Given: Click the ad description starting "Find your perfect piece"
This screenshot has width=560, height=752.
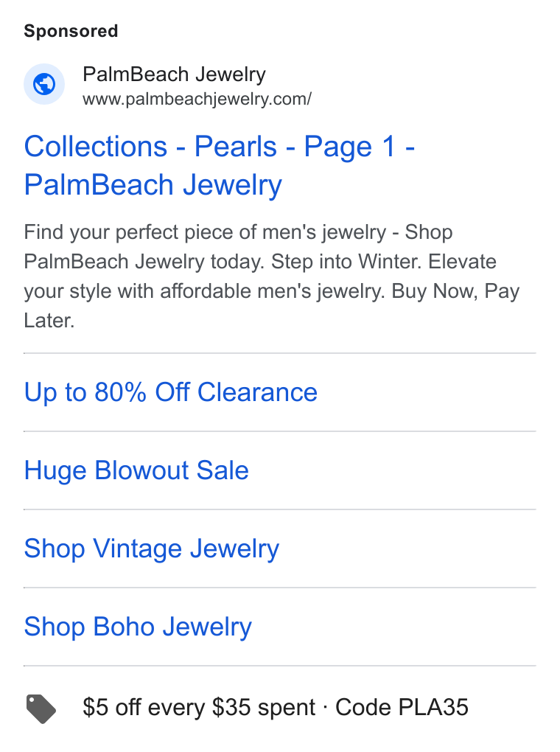Looking at the screenshot, I should [272, 276].
